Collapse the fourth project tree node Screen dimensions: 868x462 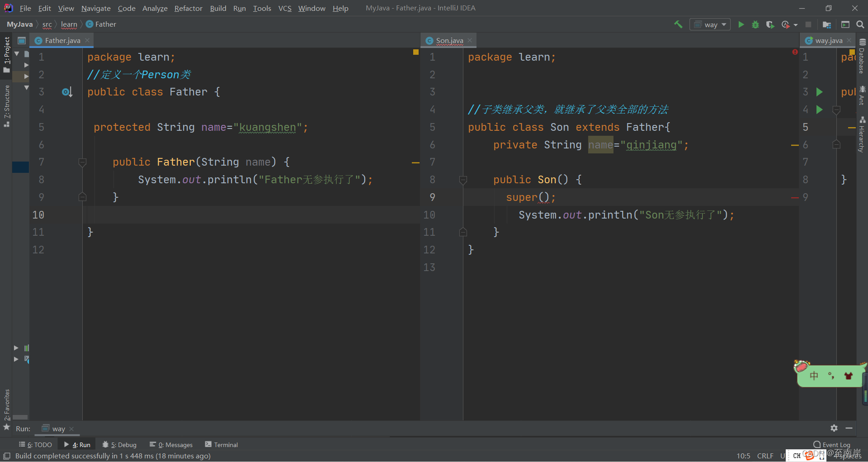tap(26, 88)
